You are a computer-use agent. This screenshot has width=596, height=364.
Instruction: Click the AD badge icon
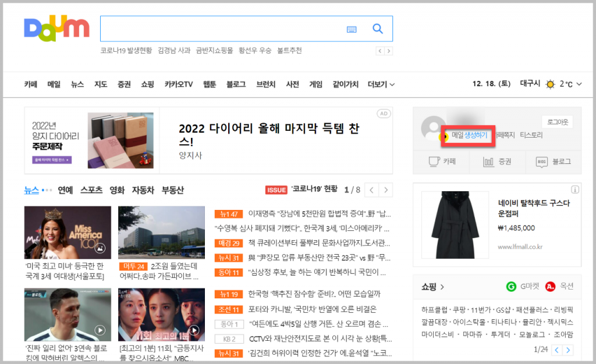[384, 113]
